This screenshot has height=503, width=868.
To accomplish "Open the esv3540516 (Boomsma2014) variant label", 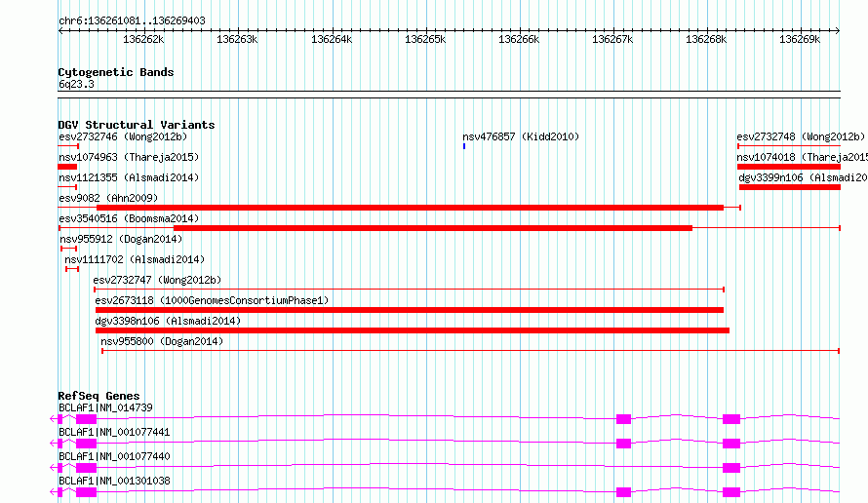I will pyautogui.click(x=129, y=218).
